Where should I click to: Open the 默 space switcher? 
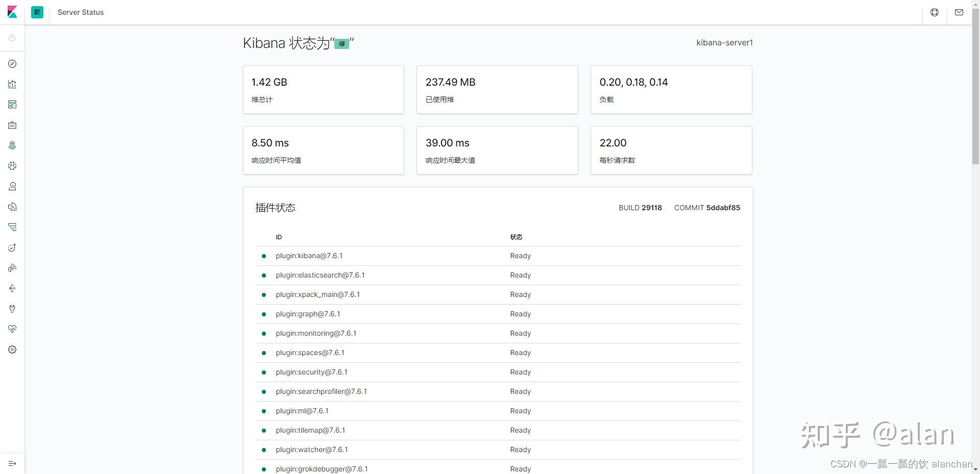(36, 12)
